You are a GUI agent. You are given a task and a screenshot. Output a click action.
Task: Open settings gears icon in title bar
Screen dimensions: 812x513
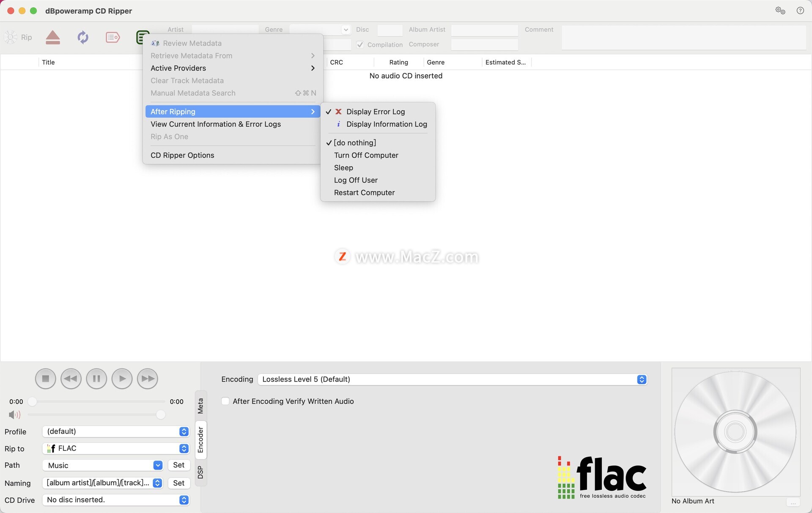tap(780, 11)
